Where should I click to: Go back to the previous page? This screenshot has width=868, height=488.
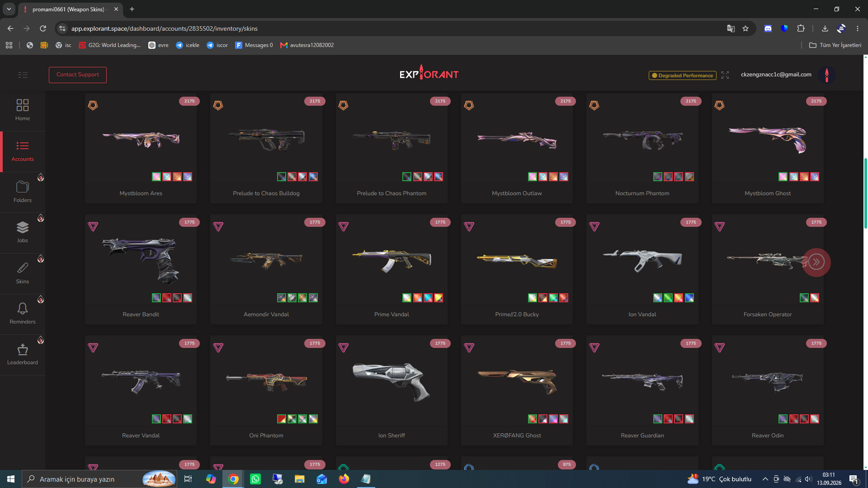click(x=10, y=28)
